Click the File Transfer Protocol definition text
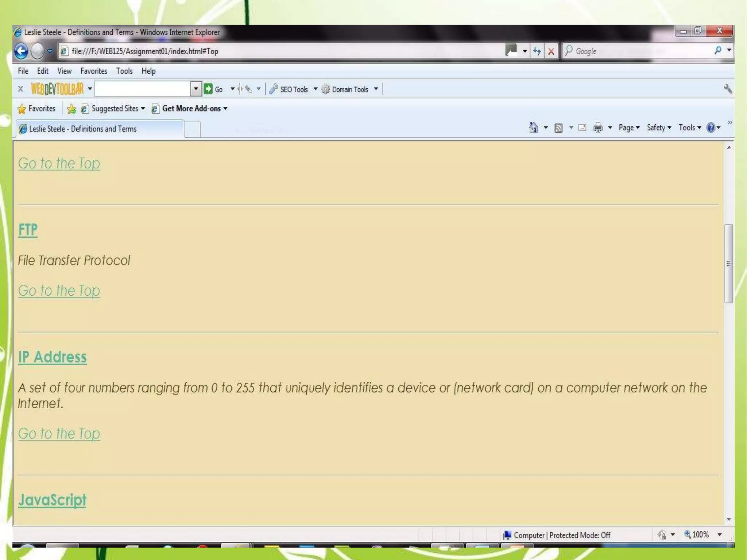 coord(74,260)
